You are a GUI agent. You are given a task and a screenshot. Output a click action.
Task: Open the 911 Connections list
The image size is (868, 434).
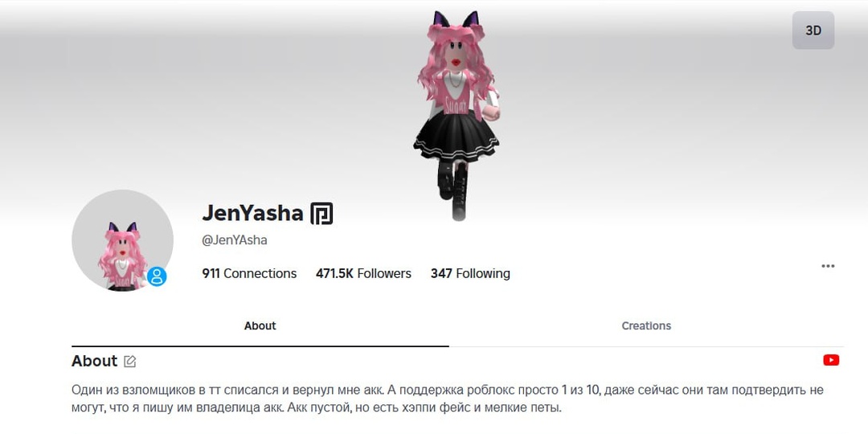coord(249,273)
